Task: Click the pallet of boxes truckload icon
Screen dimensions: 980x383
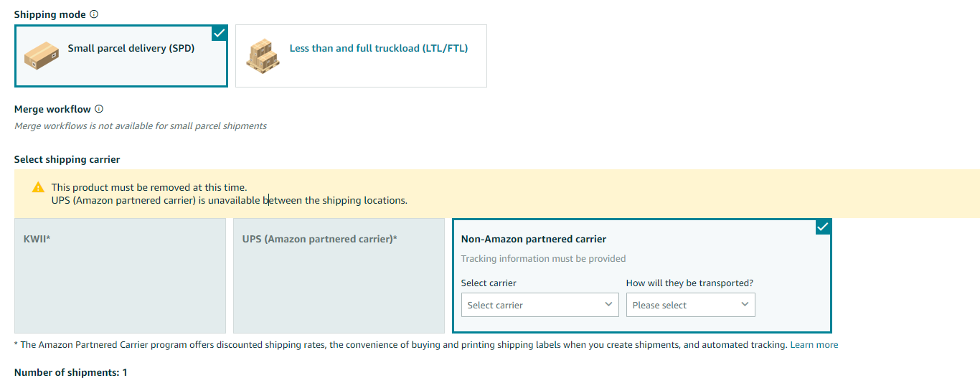Action: (263, 56)
